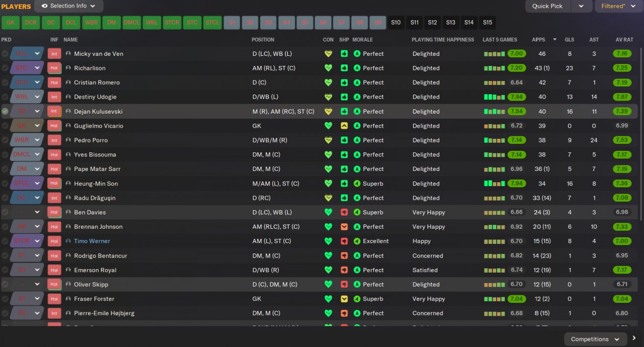The height and width of the screenshot is (347, 644).
Task: Toggle the picked circle for Micky van de Ven
Action: (x=5, y=54)
